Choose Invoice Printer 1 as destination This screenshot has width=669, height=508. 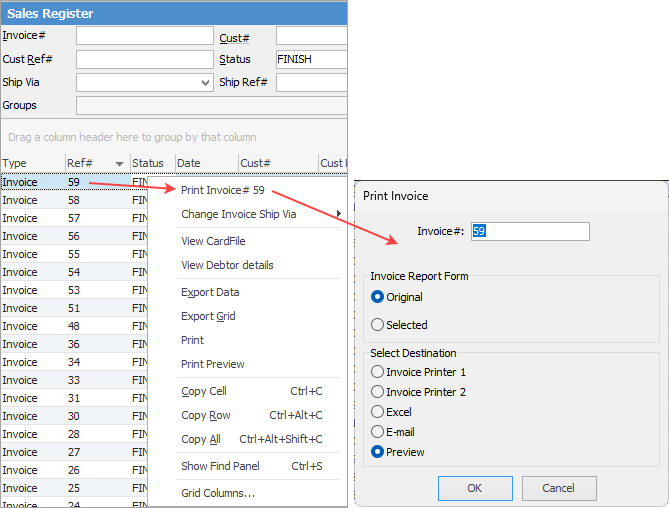[x=377, y=372]
